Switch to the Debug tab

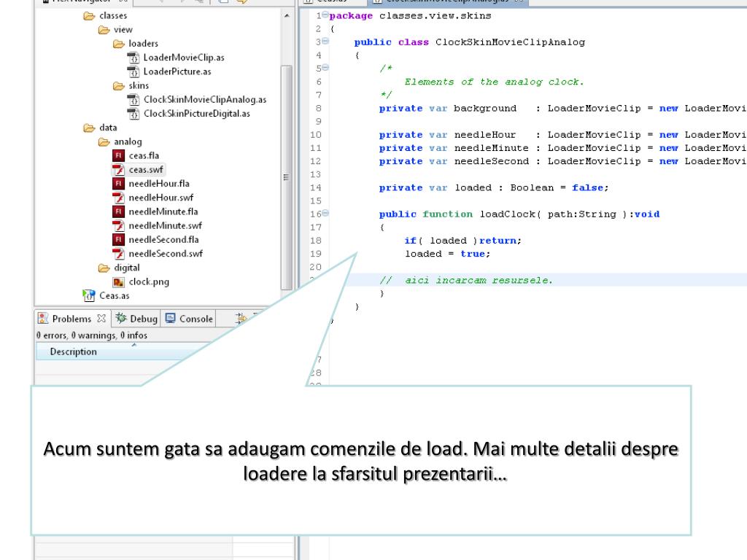(136, 319)
